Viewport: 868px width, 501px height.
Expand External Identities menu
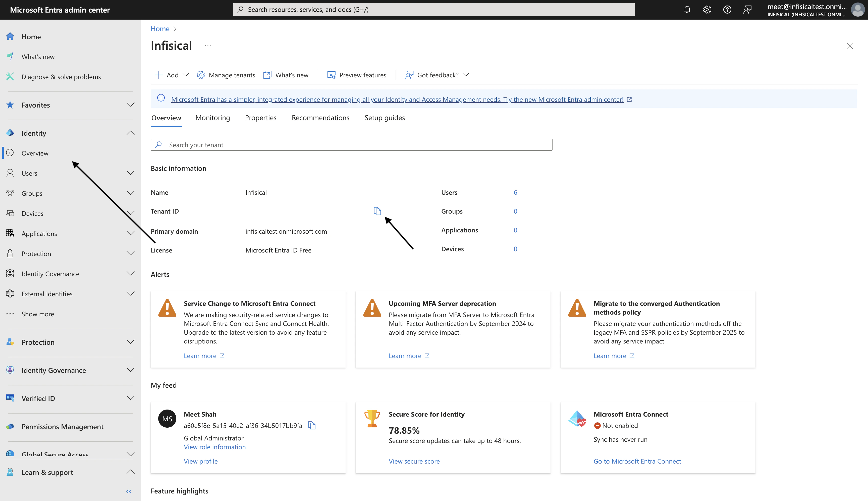coord(130,293)
